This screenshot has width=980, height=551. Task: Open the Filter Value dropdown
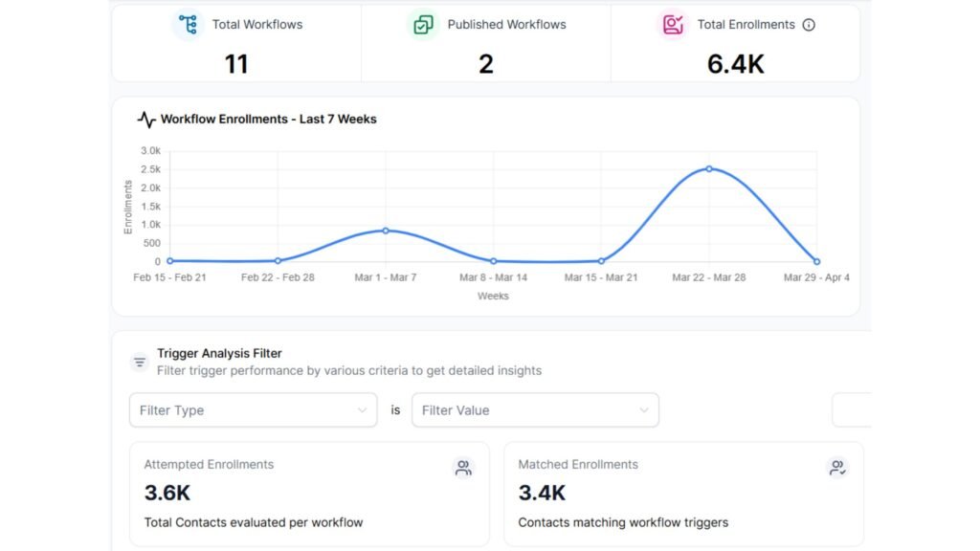point(535,409)
